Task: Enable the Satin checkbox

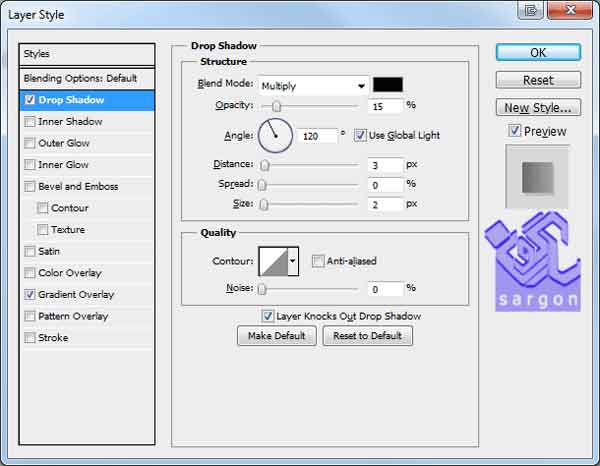Action: tap(29, 251)
